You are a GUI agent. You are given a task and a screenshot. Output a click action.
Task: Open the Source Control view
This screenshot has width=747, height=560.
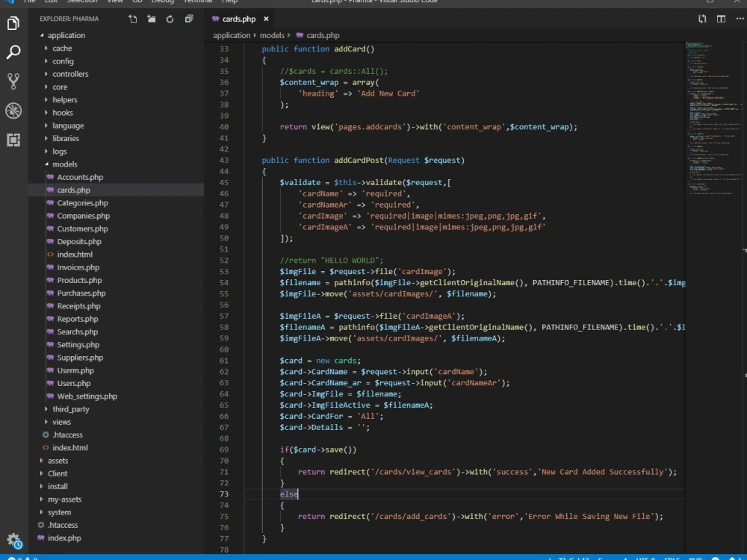tap(13, 81)
